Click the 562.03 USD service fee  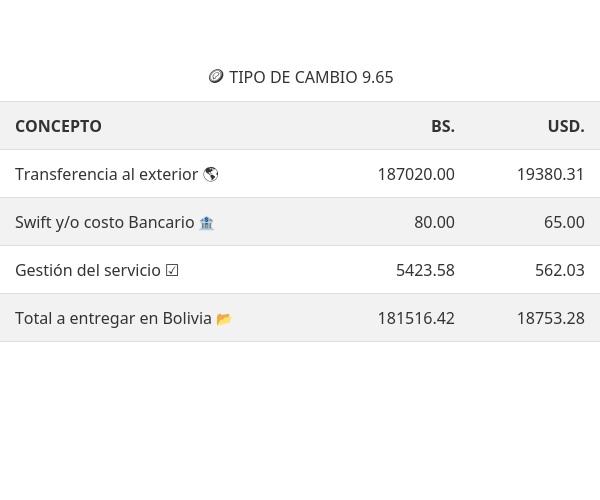point(559,270)
